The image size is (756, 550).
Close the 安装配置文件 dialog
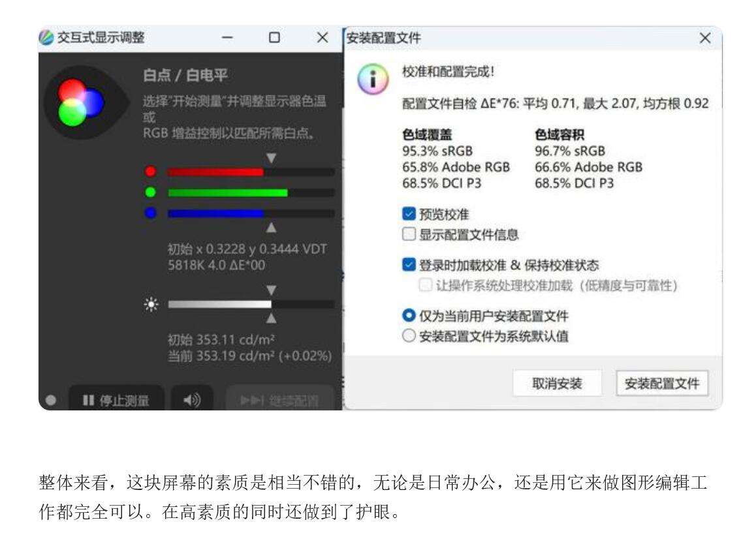[x=705, y=38]
